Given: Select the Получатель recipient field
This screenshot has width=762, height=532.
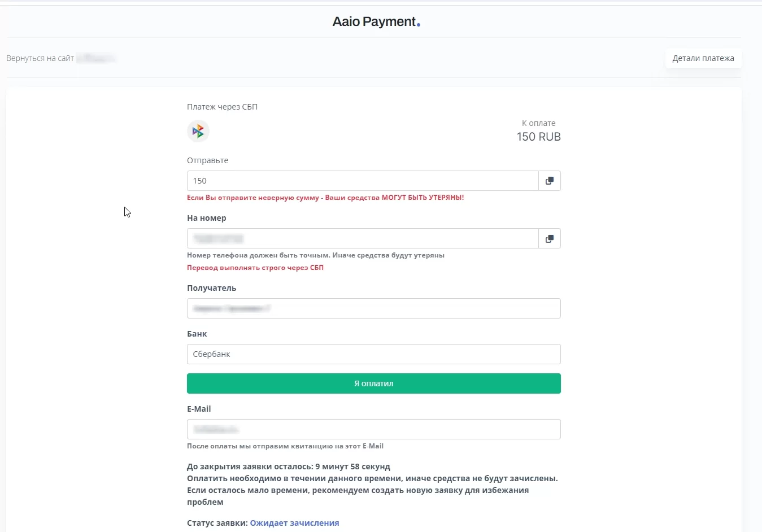Looking at the screenshot, I should 373,308.
